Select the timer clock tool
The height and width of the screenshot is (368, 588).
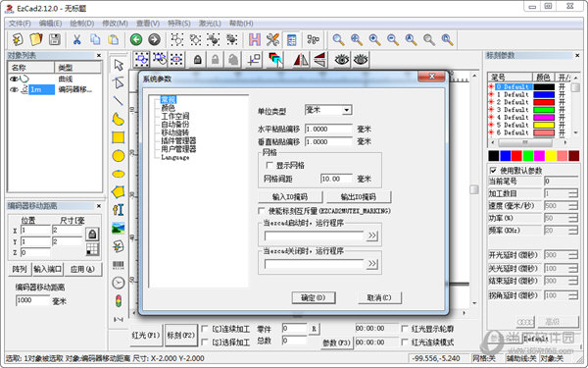pyautogui.click(x=119, y=283)
